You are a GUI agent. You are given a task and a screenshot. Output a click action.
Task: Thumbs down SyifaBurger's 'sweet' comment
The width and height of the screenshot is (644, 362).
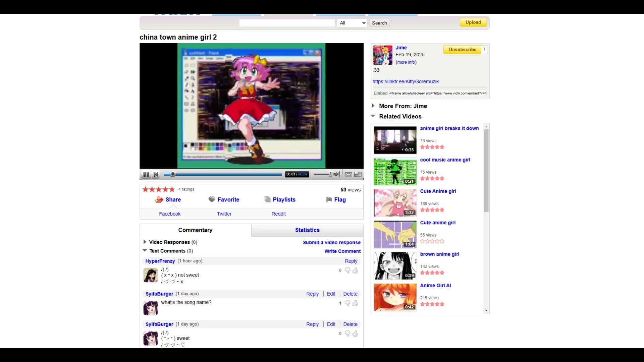pyautogui.click(x=347, y=334)
